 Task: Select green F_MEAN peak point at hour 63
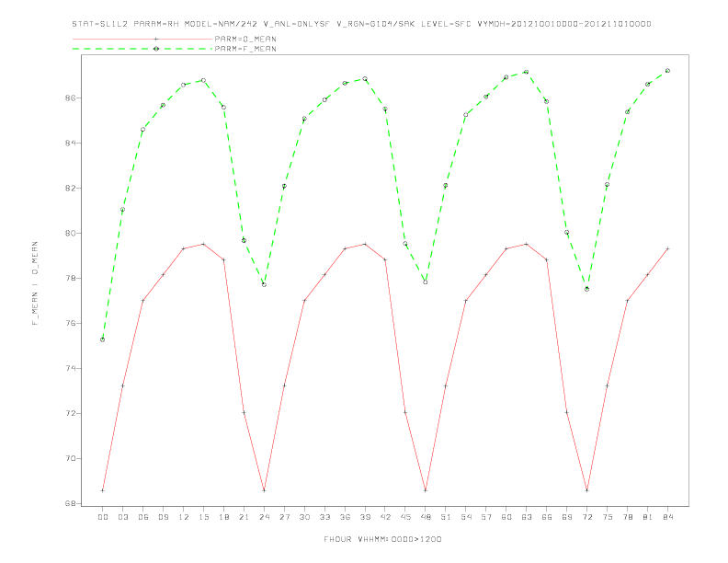coord(527,72)
